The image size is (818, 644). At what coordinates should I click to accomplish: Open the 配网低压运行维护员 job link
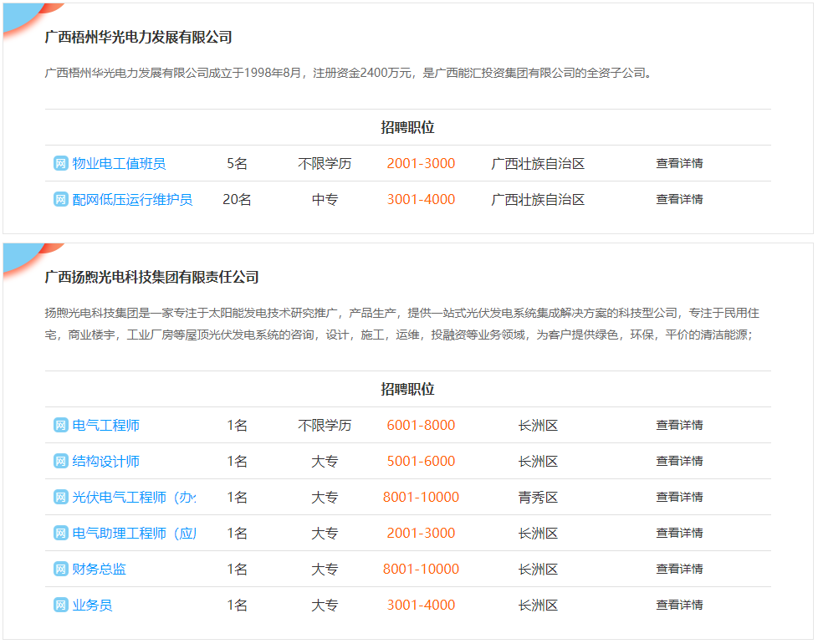coord(132,200)
